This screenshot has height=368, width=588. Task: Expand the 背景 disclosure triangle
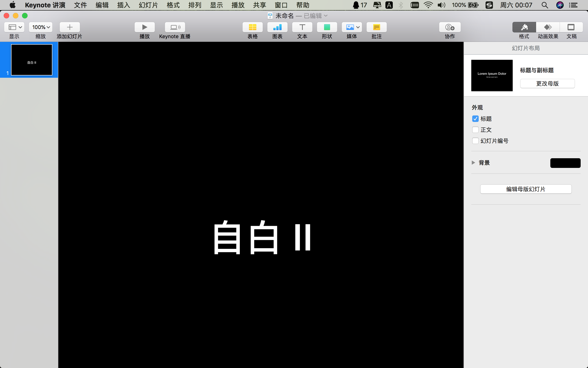pyautogui.click(x=473, y=163)
